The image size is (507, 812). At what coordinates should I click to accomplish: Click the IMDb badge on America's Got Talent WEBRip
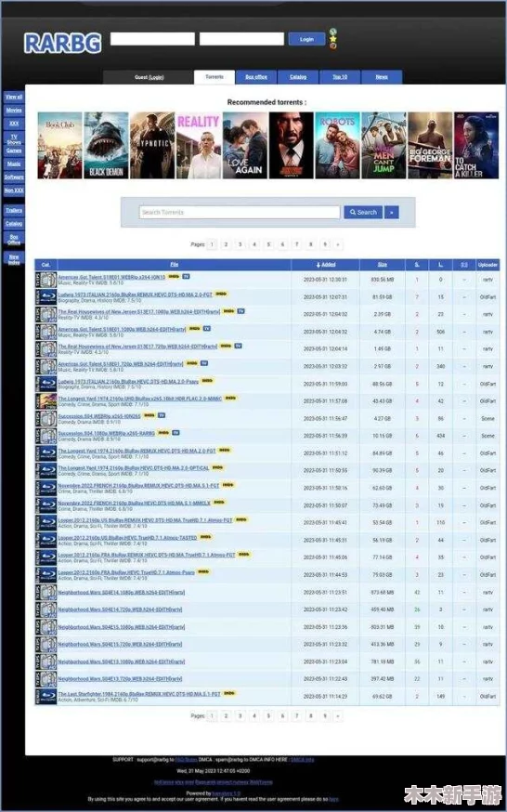click(174, 277)
